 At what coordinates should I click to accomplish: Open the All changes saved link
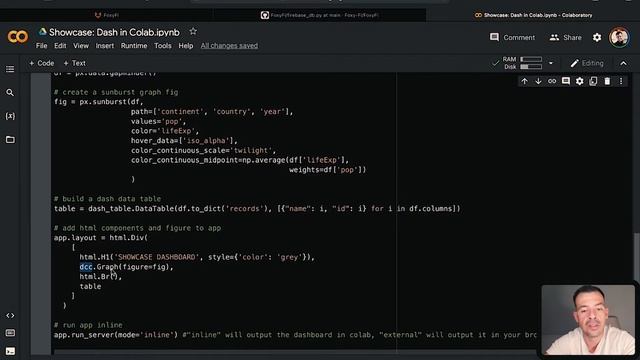click(229, 46)
